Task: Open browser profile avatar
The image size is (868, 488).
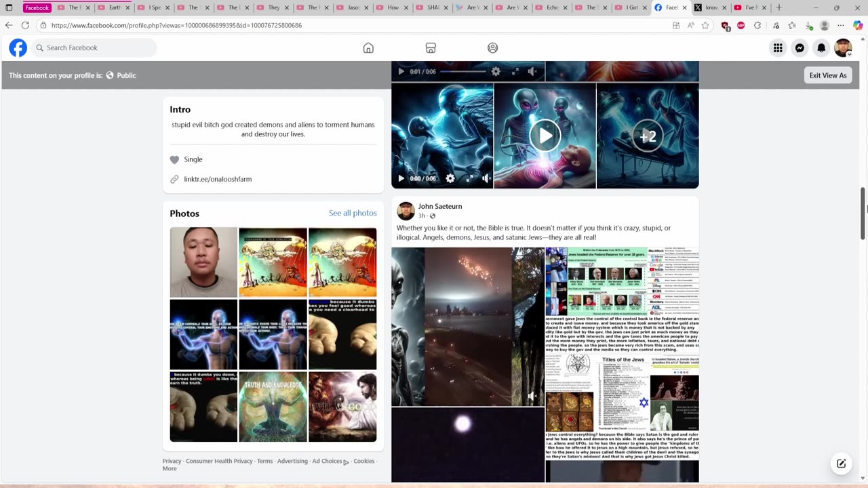Action: click(825, 25)
